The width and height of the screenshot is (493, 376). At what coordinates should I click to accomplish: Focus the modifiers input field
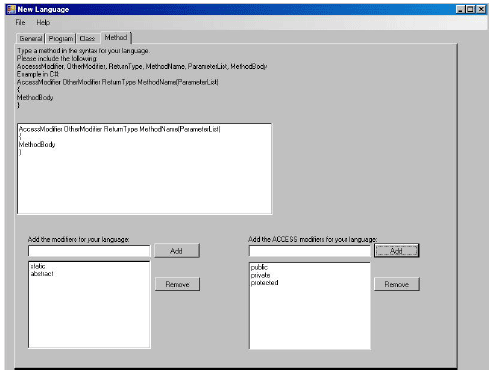pos(89,251)
